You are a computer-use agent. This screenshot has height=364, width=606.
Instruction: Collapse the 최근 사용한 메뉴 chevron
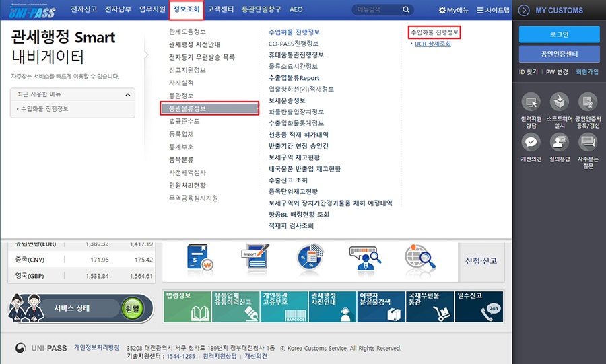coord(127,95)
